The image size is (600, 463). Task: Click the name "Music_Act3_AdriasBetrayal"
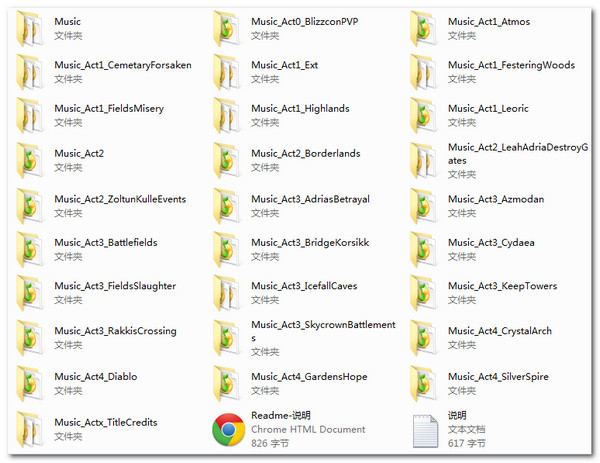[310, 200]
